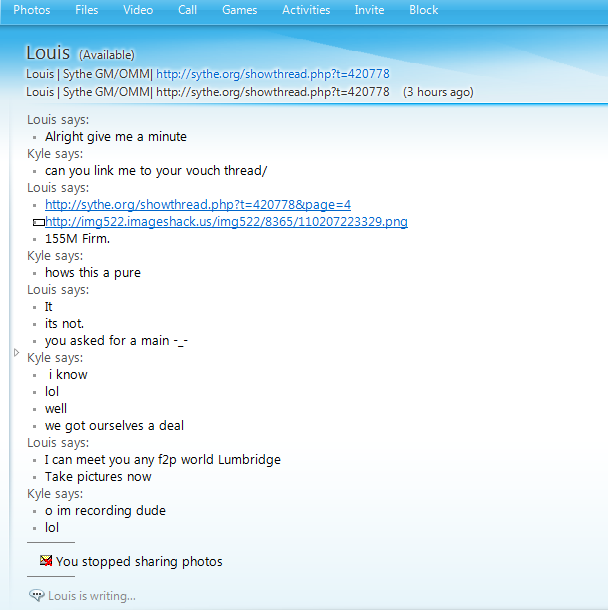
Task: Select "I can meet you any f2p world Lumbridge"
Action: 162,459
